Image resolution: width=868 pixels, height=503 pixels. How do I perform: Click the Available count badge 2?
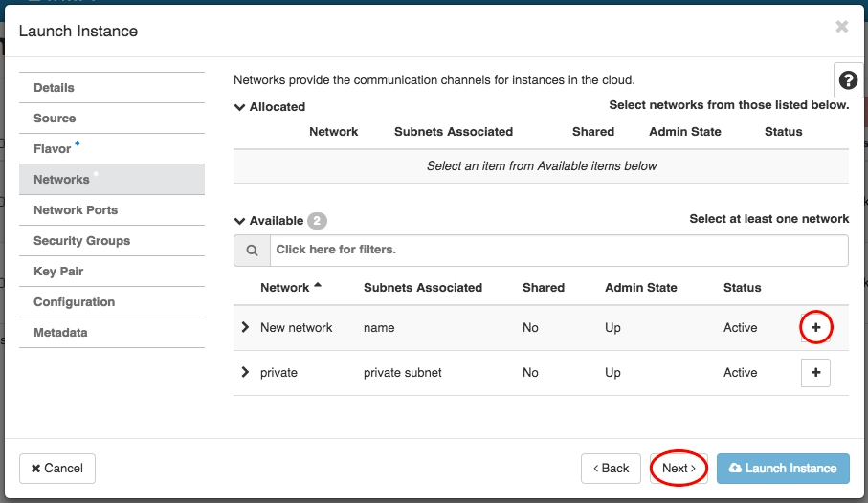317,221
